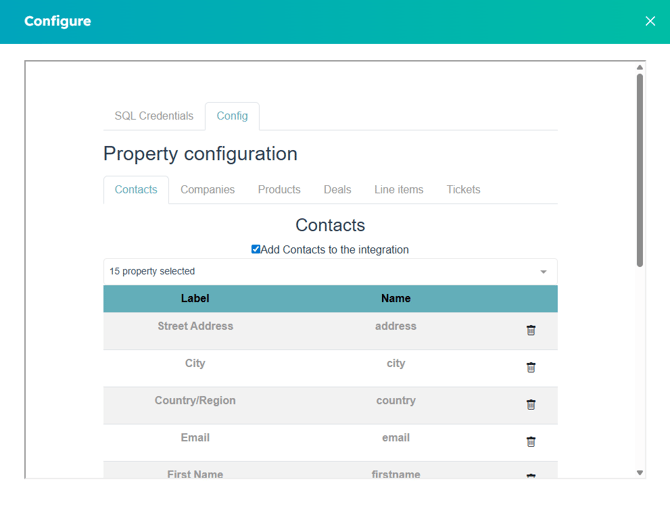
Task: Select the City label cell
Action: tap(195, 363)
